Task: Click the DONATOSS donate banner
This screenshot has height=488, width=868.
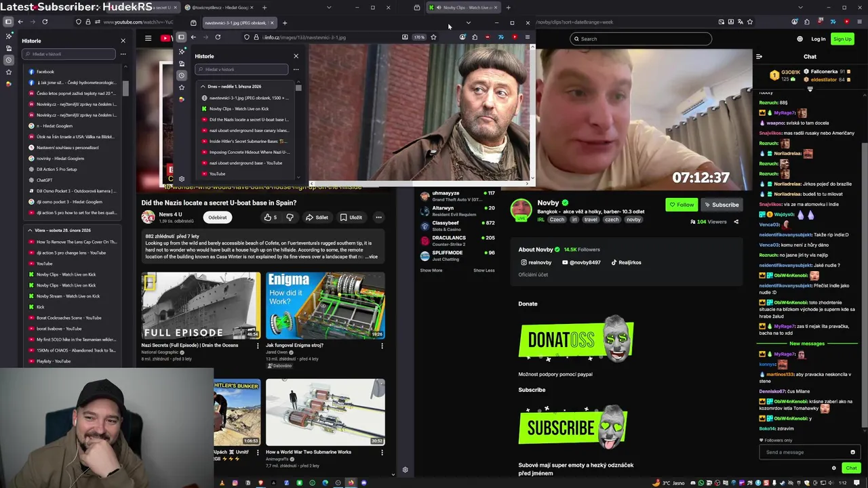Action: 576,340
